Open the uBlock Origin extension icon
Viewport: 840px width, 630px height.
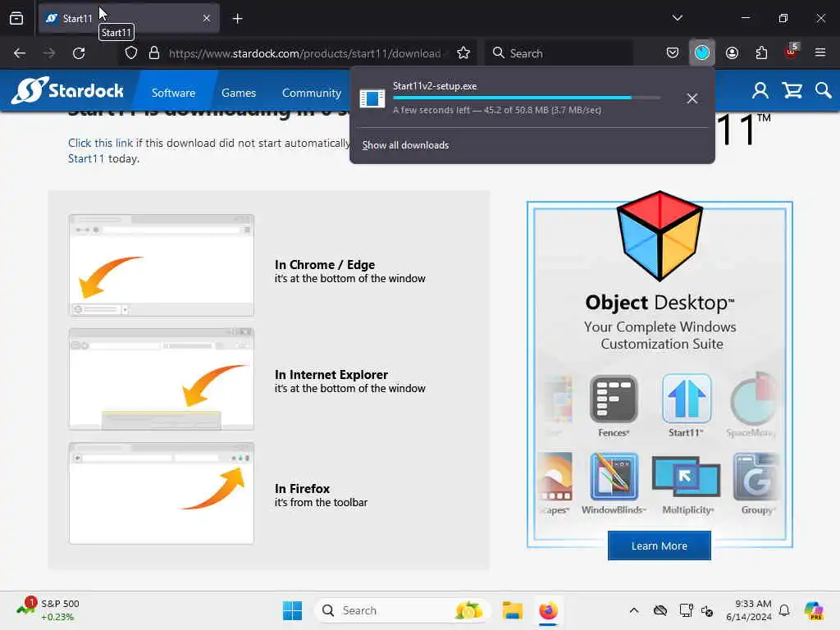[x=792, y=52]
